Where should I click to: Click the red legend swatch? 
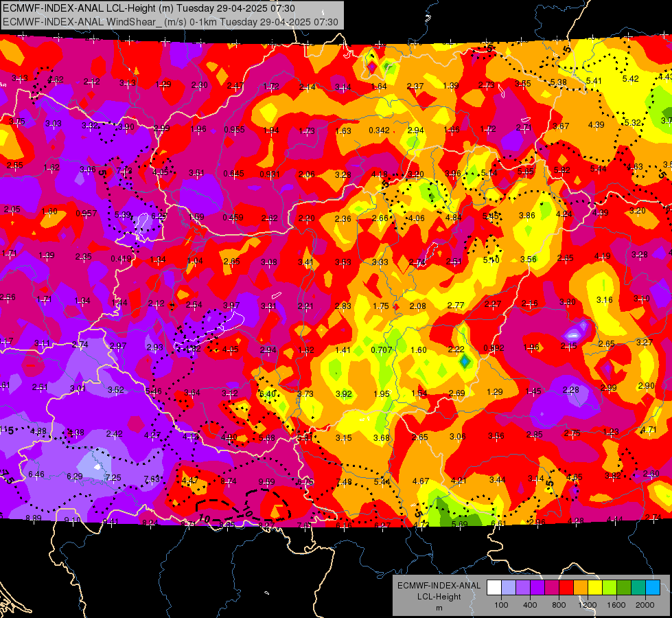coord(566,588)
